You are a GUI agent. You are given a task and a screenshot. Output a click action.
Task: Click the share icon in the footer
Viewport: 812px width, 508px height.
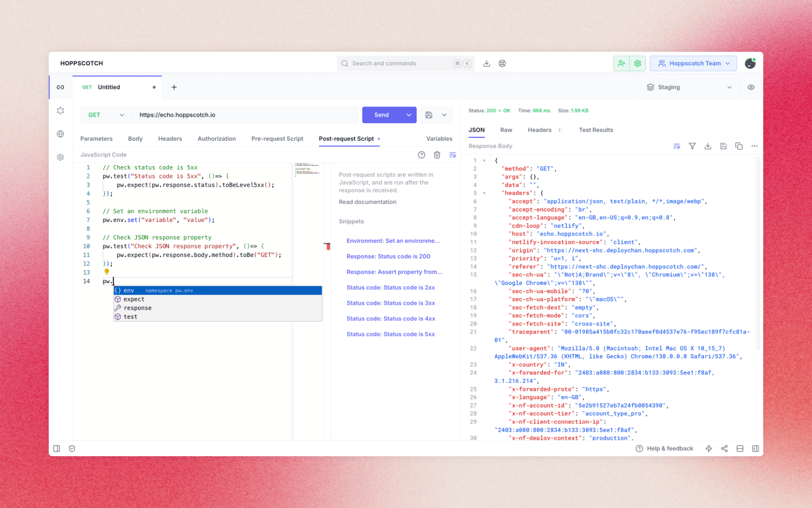point(725,449)
